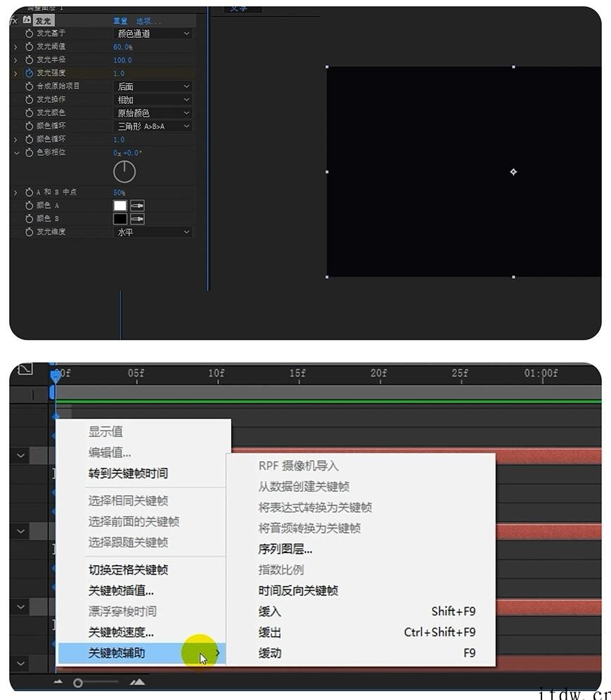This screenshot has height=700, width=611.
Task: Choose 序列图层... in the submenu
Action: 361,549
